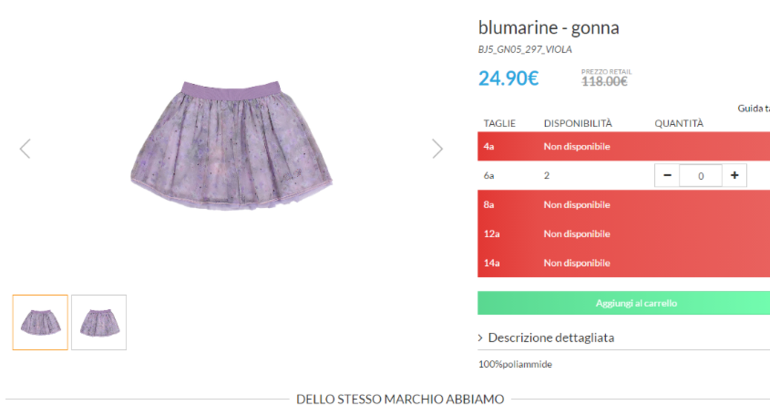Decrease 6a quantity with minus button
770x405 pixels.
[667, 176]
